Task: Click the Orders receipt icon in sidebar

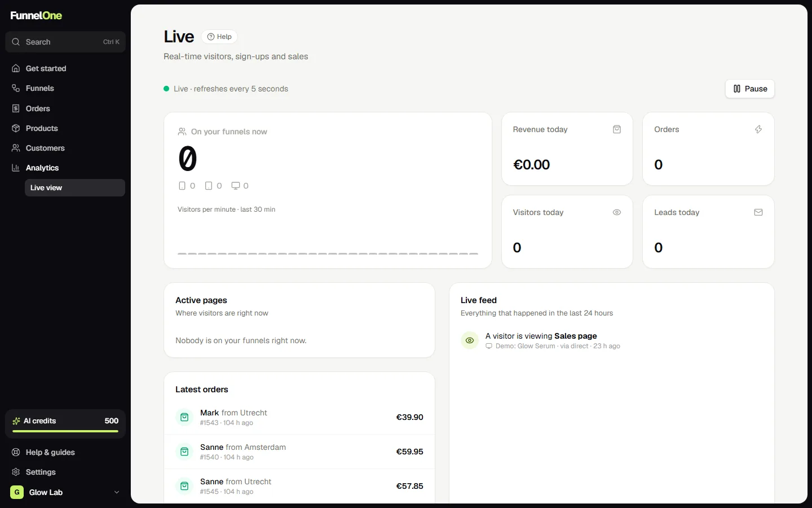Action: point(16,108)
